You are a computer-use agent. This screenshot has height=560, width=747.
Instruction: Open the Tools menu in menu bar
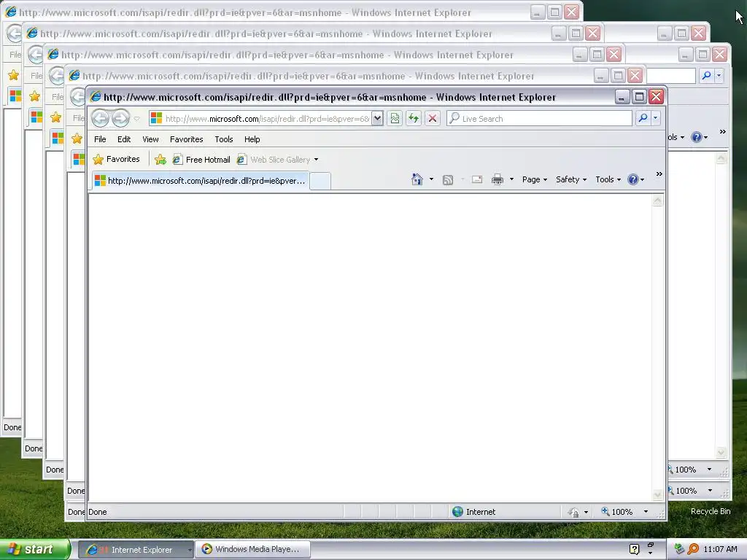pyautogui.click(x=223, y=139)
